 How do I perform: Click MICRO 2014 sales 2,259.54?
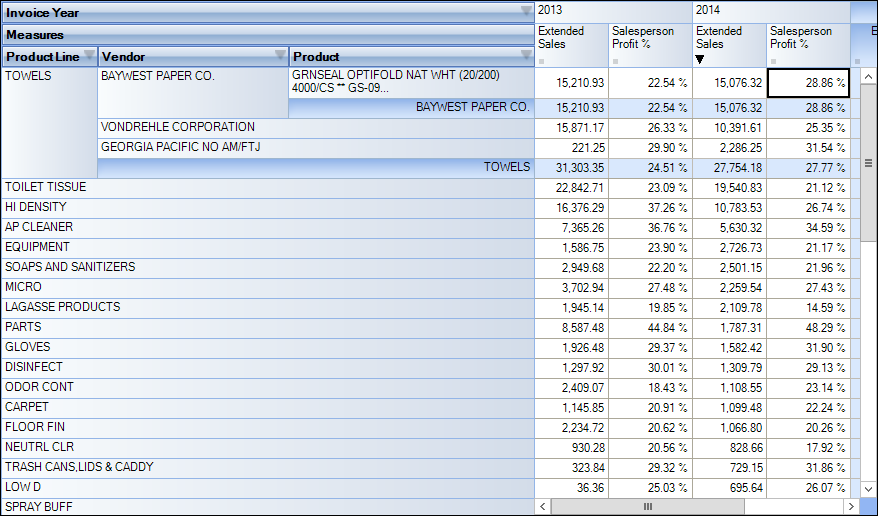pyautogui.click(x=730, y=288)
